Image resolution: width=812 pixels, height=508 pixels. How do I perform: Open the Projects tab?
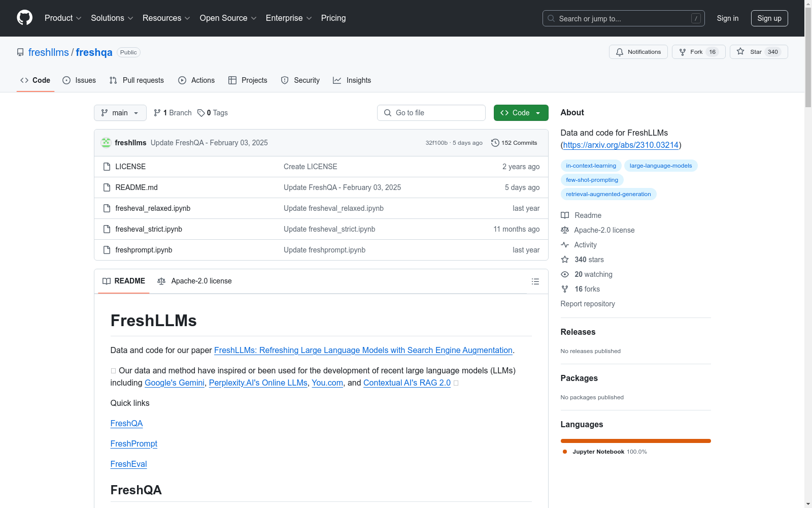(248, 80)
